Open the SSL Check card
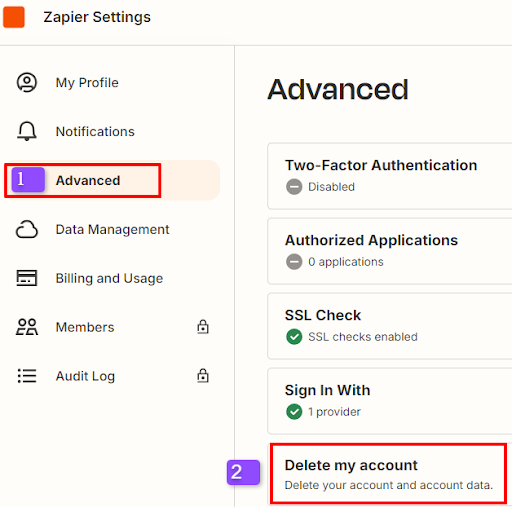 pos(390,326)
